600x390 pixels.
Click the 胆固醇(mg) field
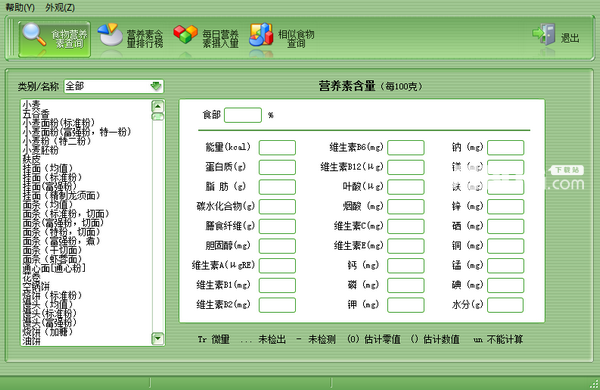[x=277, y=246]
